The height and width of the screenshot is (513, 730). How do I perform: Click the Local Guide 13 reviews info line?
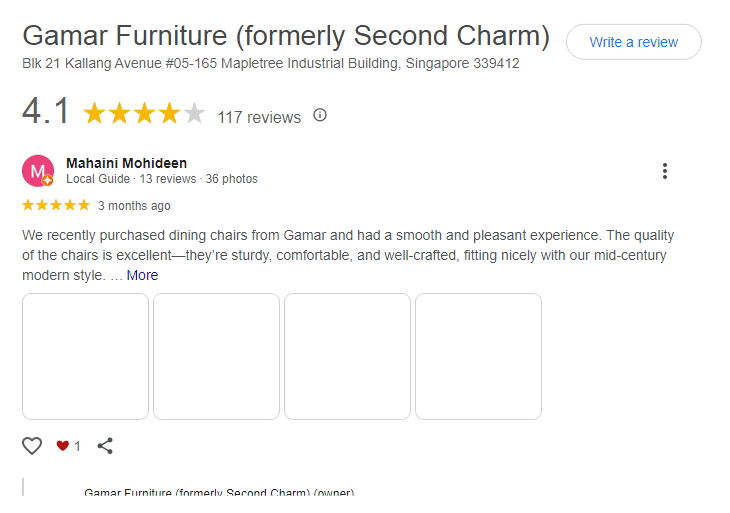pyautogui.click(x=162, y=179)
